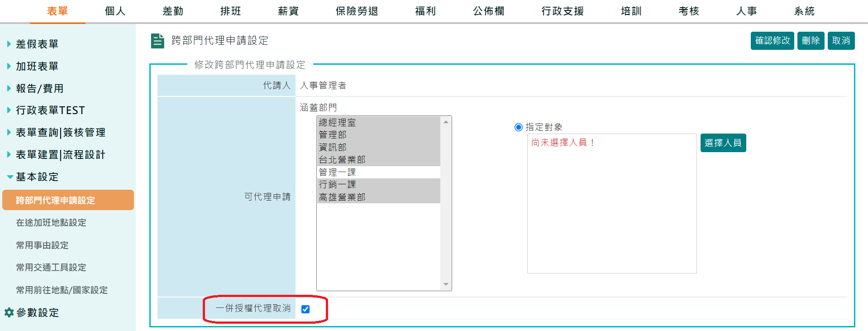
Task: Select 台北營業部 in department list
Action: click(x=379, y=160)
